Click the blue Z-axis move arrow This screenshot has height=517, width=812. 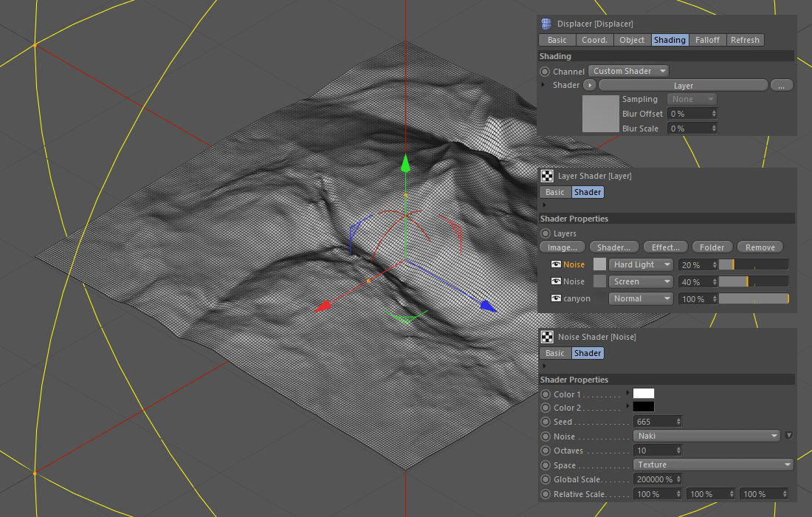pyautogui.click(x=487, y=305)
